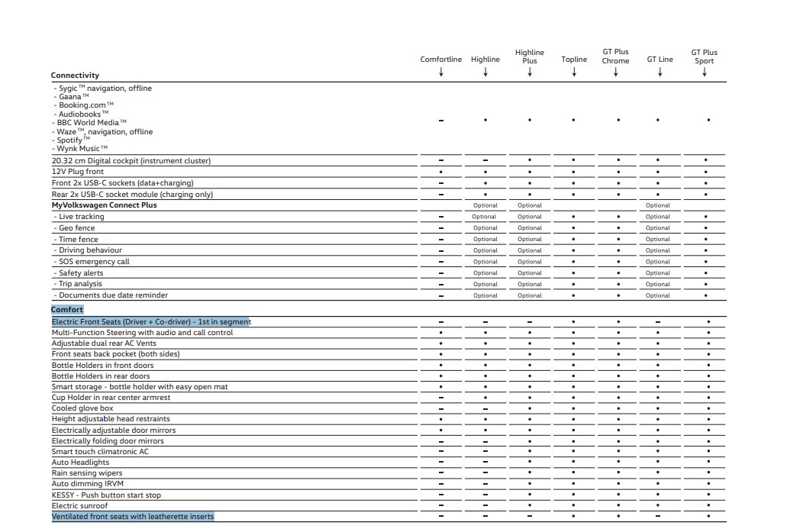Select the GT Plus Chrome column header
This screenshot has width=787, height=532.
(615, 56)
